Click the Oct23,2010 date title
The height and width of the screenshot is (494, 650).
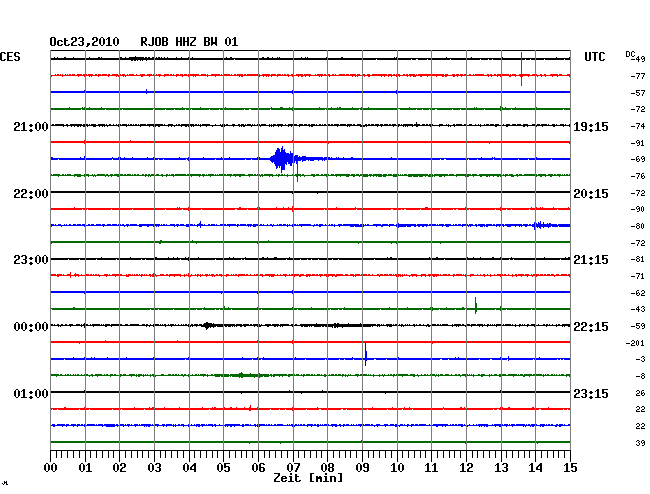coord(84,42)
